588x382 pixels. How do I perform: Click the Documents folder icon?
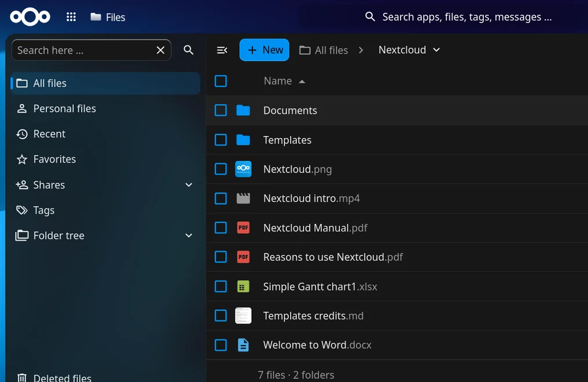click(244, 110)
